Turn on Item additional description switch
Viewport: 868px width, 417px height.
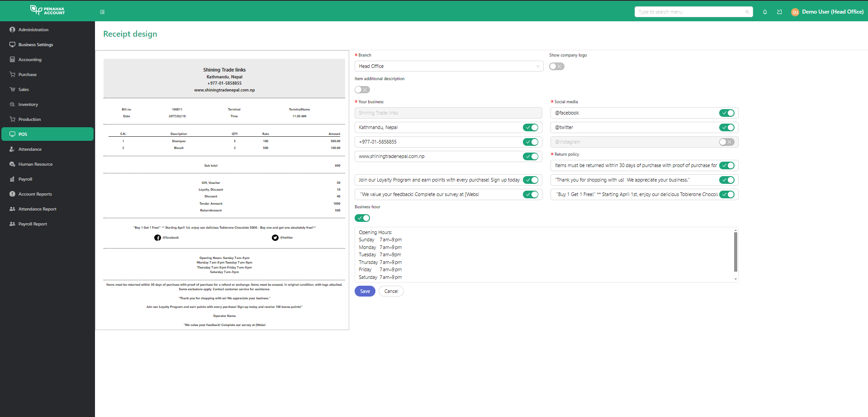click(x=362, y=90)
